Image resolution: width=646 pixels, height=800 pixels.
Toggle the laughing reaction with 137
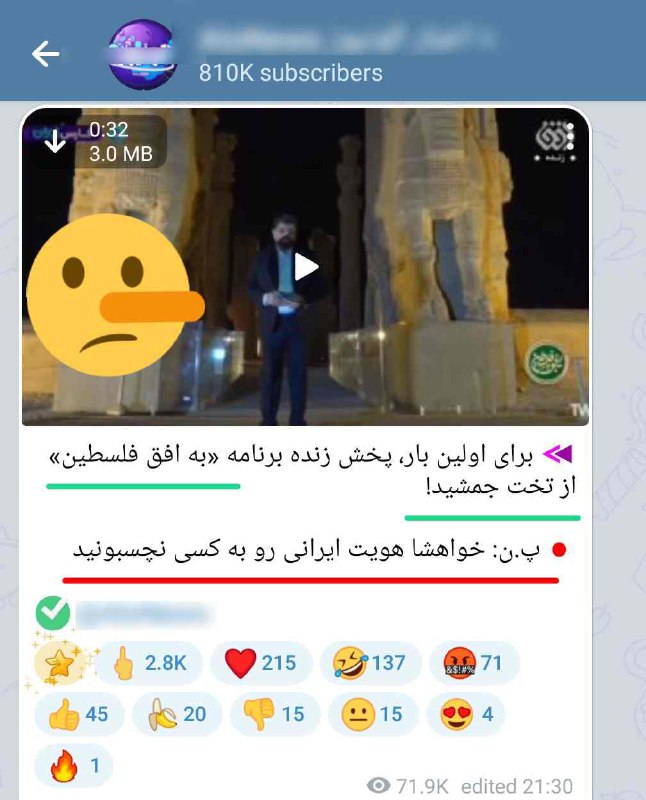[371, 663]
